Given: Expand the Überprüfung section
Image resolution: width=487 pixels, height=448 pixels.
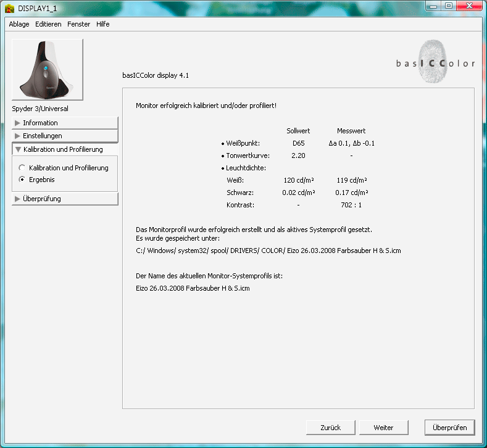Looking at the screenshot, I should tap(64, 199).
